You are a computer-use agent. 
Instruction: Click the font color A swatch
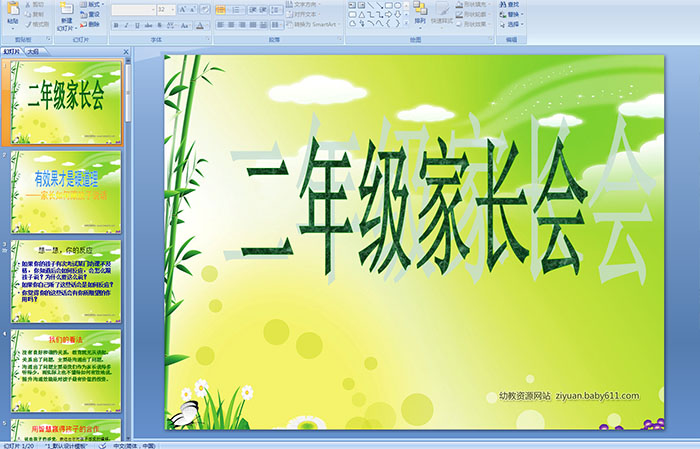coord(200,25)
